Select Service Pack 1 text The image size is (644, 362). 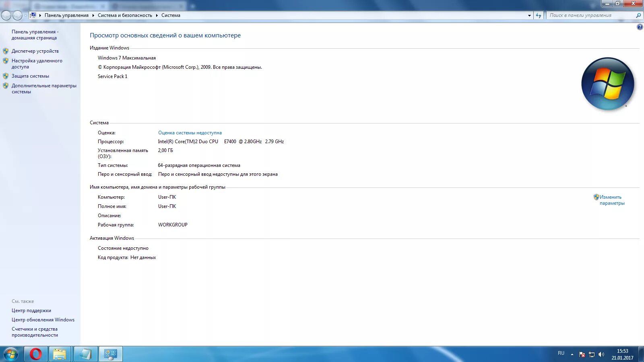point(112,76)
